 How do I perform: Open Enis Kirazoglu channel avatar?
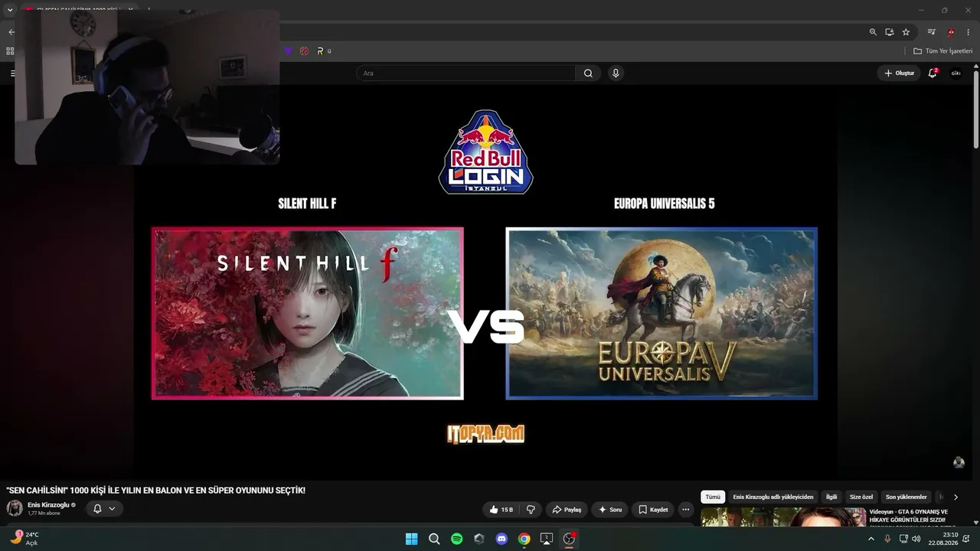(15, 508)
